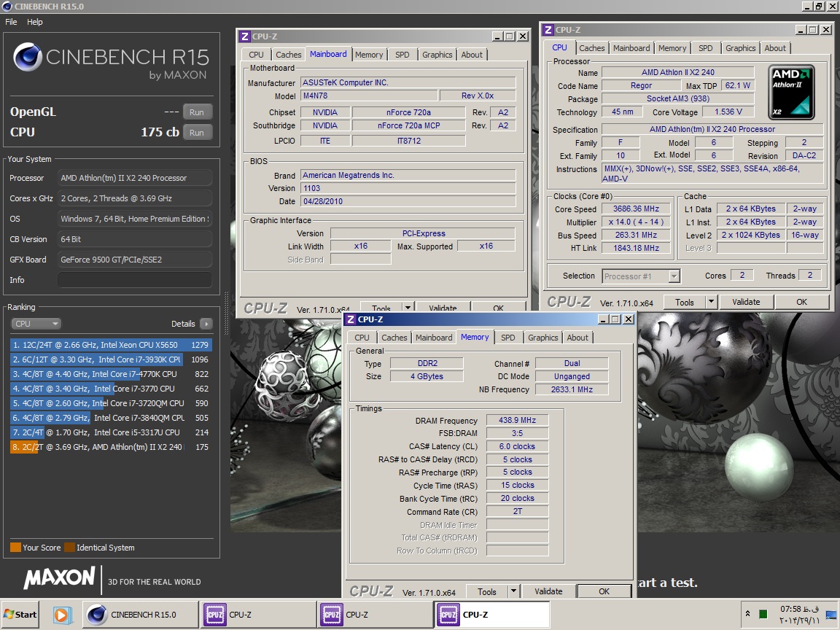Click the Memory CPU-Z window title icon
This screenshot has height=630, width=840.
click(x=350, y=319)
